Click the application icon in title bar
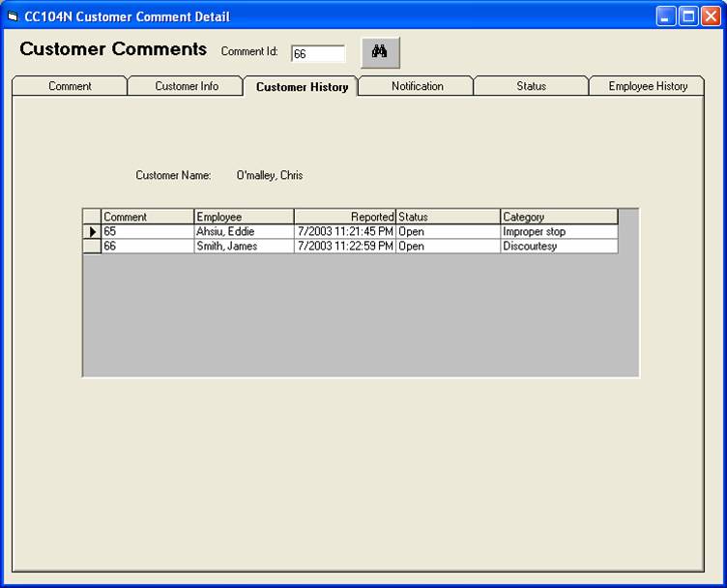The height and width of the screenshot is (588, 727). (13, 16)
